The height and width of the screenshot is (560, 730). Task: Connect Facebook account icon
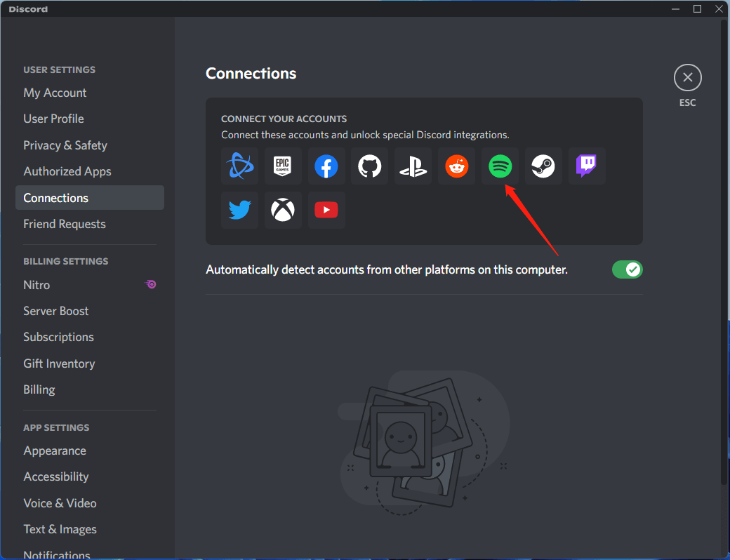(x=326, y=166)
